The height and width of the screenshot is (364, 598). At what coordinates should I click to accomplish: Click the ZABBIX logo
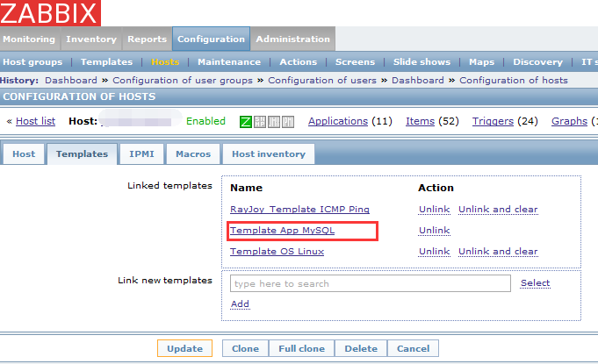50,12
